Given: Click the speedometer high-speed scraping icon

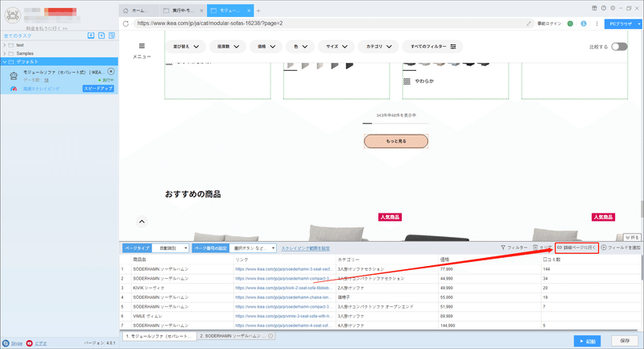Looking at the screenshot, I should tap(14, 89).
